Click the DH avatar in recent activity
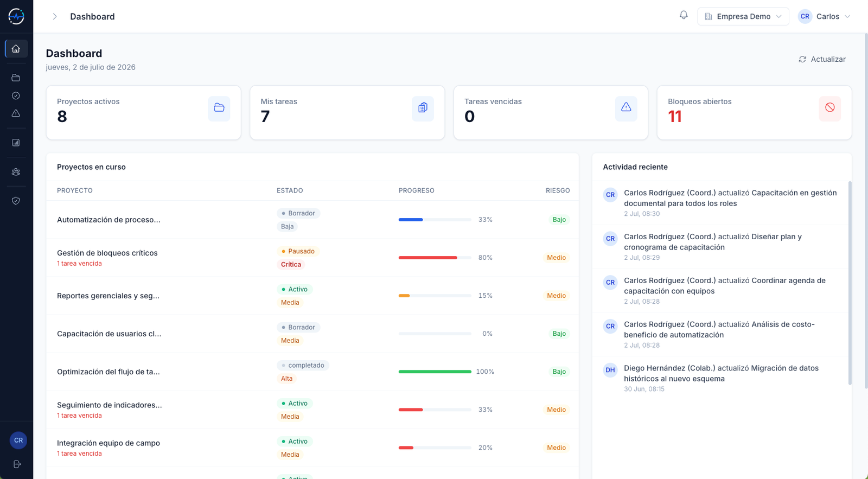 click(x=610, y=370)
